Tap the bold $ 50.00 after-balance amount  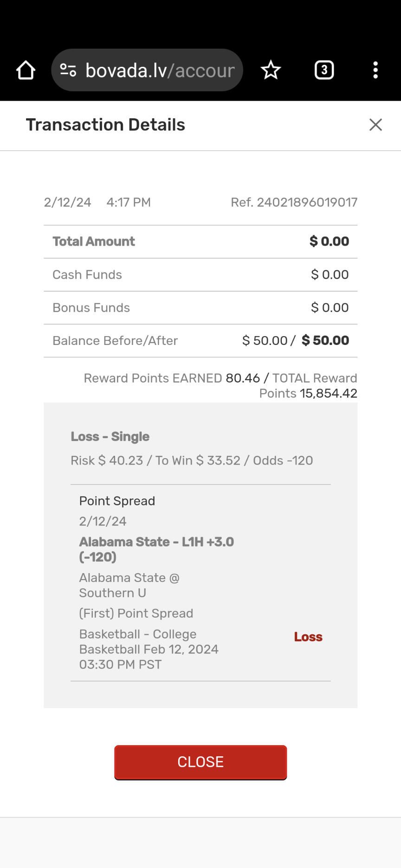point(325,341)
